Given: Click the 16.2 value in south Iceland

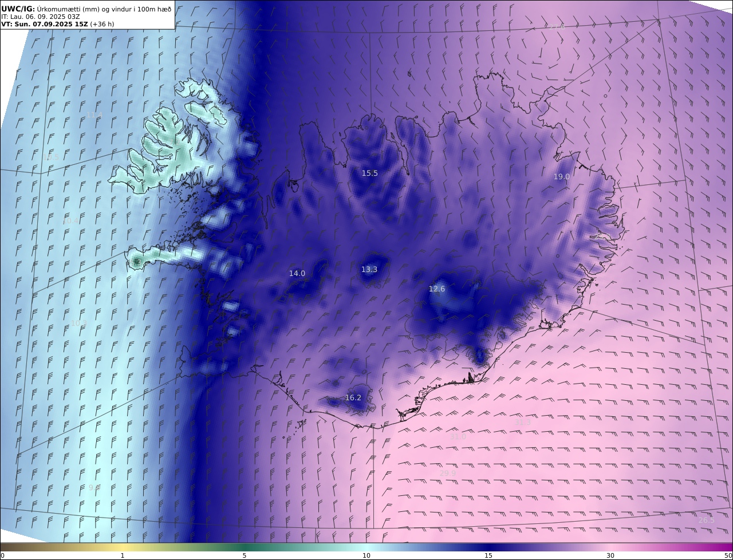Looking at the screenshot, I should point(353,398).
